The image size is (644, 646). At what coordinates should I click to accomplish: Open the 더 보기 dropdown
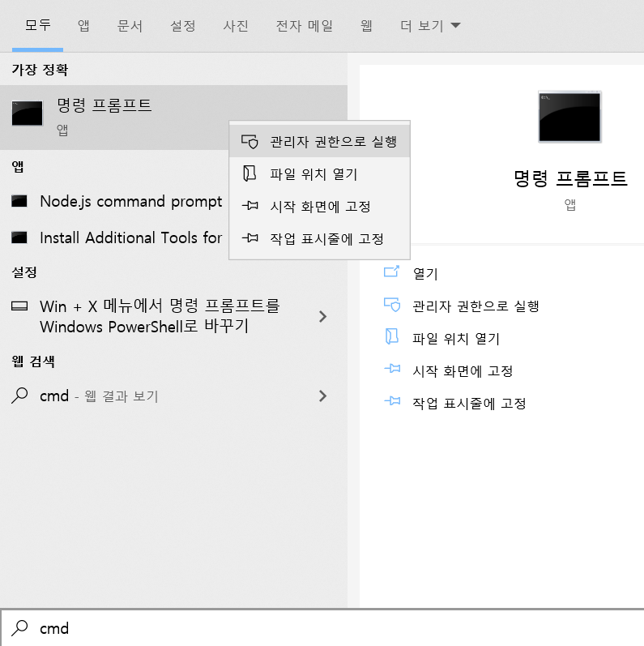430,26
